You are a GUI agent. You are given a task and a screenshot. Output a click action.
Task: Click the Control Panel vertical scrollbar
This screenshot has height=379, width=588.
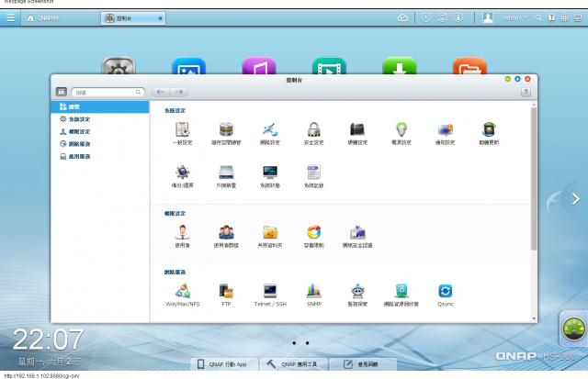(x=534, y=179)
